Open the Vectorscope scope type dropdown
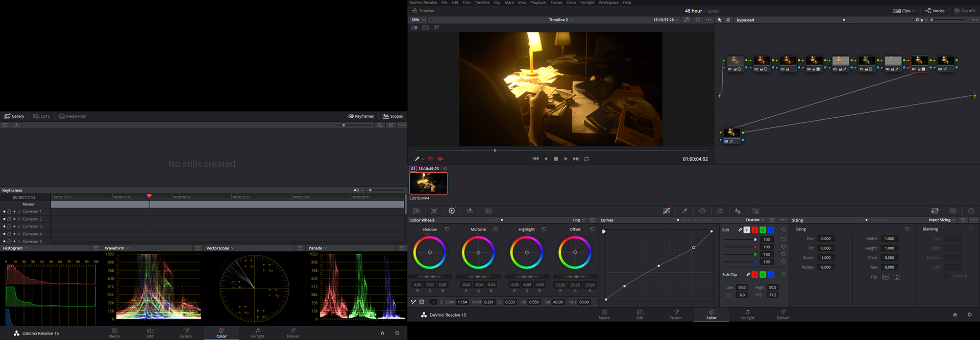980x340 pixels. pyautogui.click(x=220, y=248)
